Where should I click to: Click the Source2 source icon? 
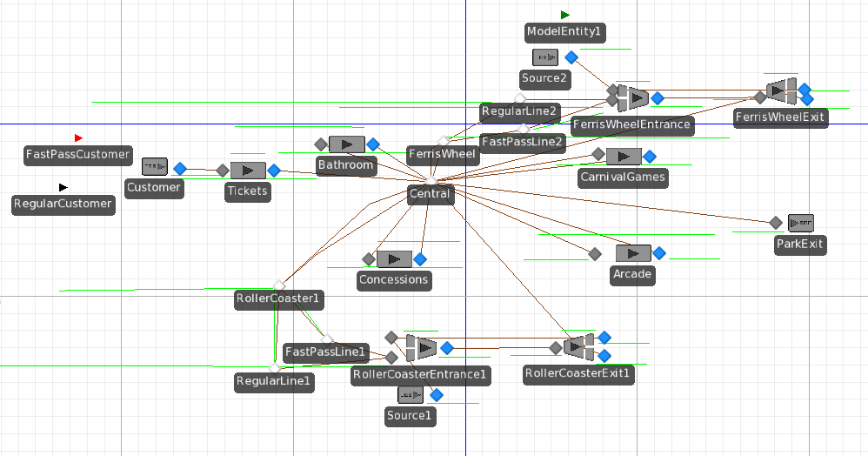(x=545, y=57)
